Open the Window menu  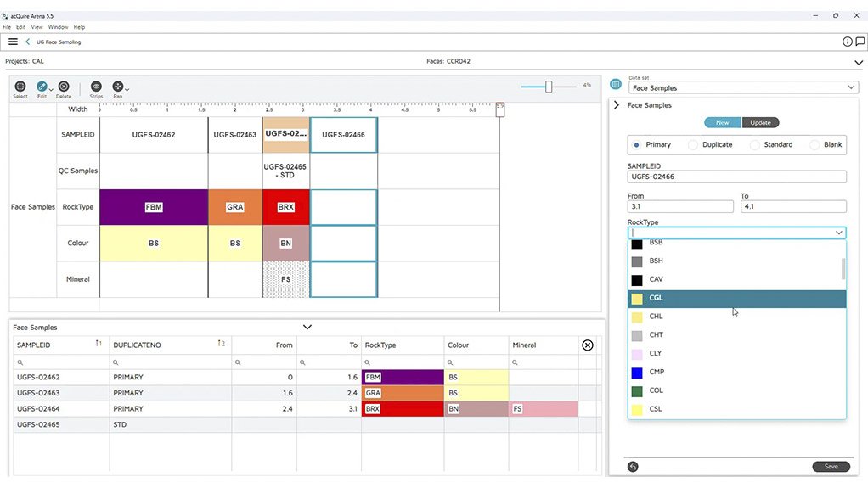58,26
